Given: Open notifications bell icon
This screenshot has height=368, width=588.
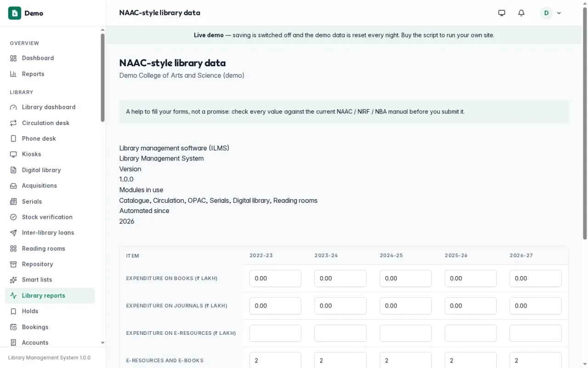Looking at the screenshot, I should coord(521,13).
